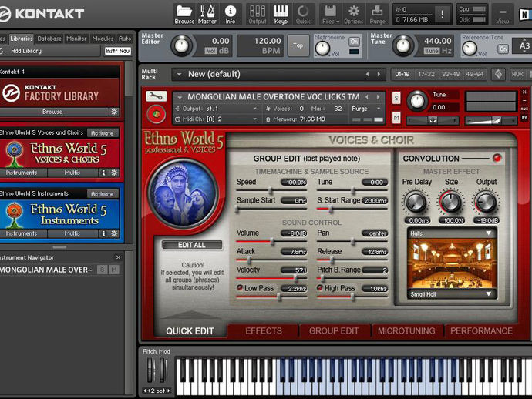Open Voices and Choirs Instruments button
Image resolution: width=532 pixels, height=399 pixels.
click(x=22, y=173)
